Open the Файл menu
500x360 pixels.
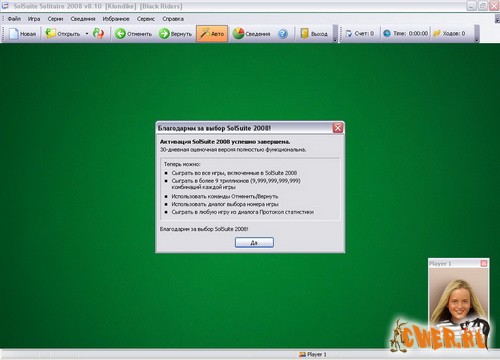(14, 19)
